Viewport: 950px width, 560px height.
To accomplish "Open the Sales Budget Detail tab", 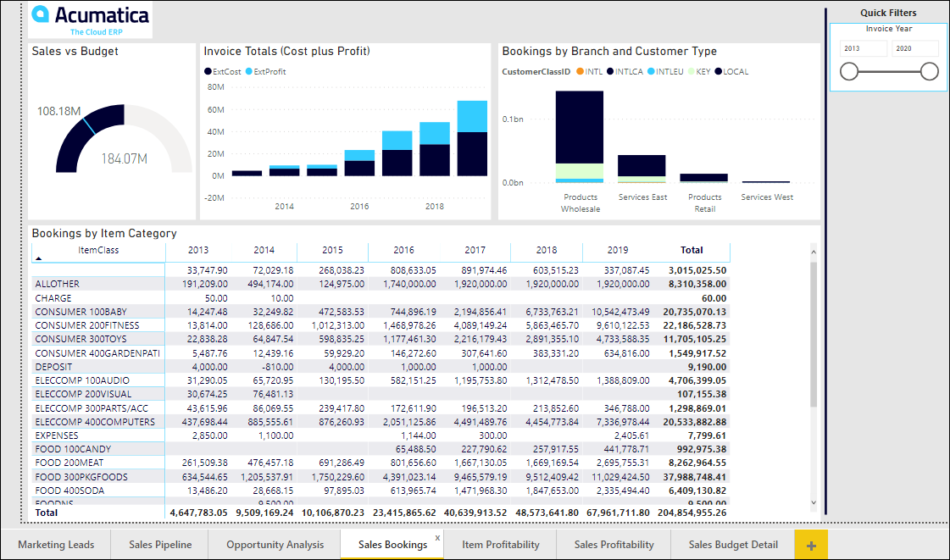I will [732, 545].
